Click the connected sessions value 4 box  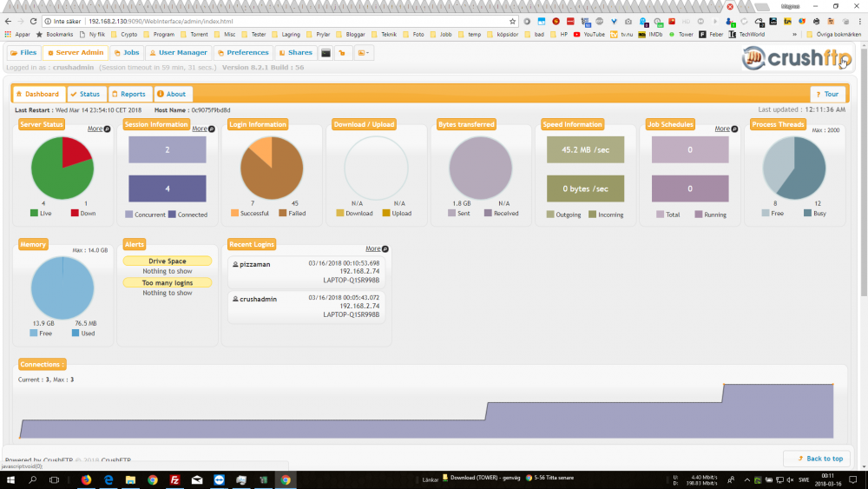click(168, 188)
